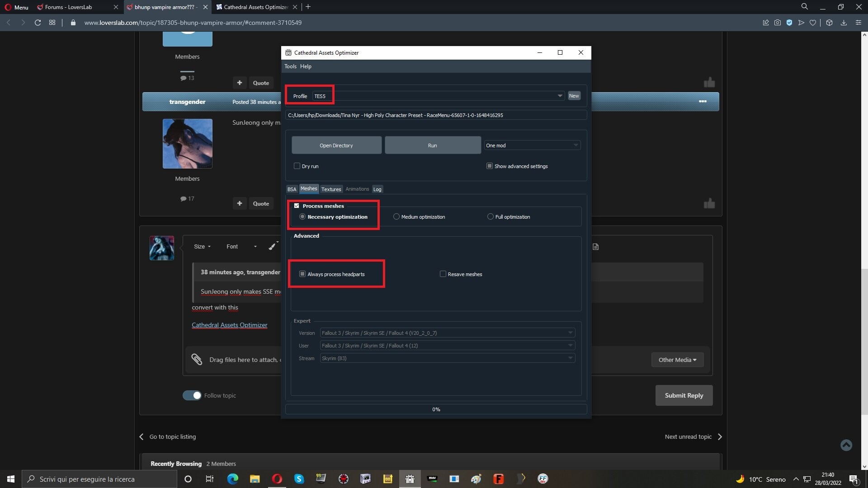Reload the LoversLab page
Screen dimensions: 868x488
[38, 23]
